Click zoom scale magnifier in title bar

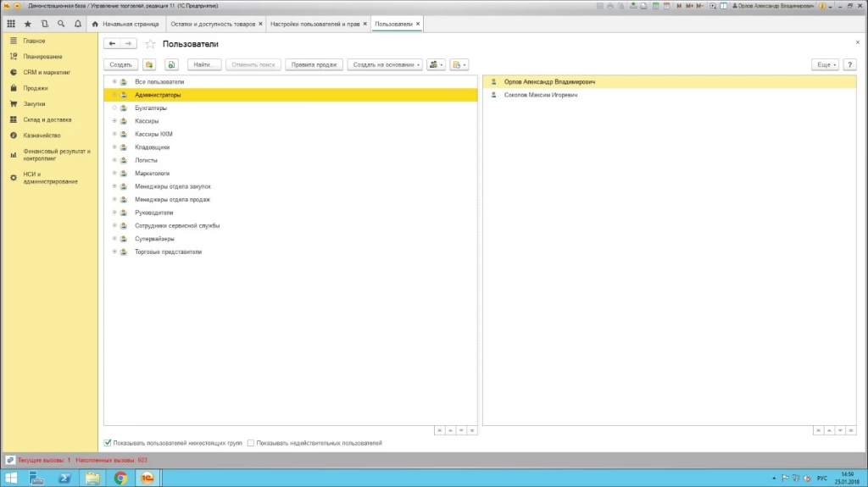click(713, 6)
